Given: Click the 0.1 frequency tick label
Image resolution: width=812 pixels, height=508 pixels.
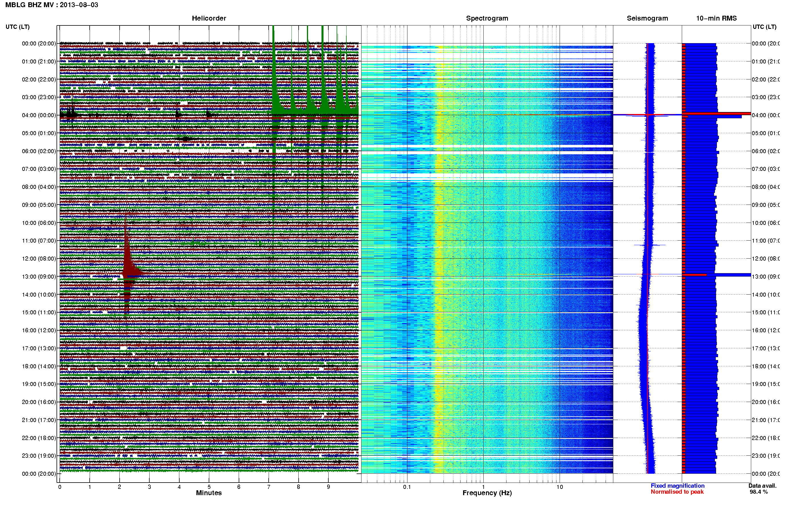Looking at the screenshot, I should (x=407, y=487).
